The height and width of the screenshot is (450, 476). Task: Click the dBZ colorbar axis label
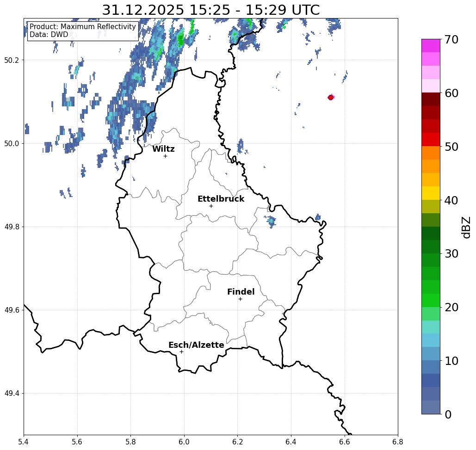click(x=466, y=227)
